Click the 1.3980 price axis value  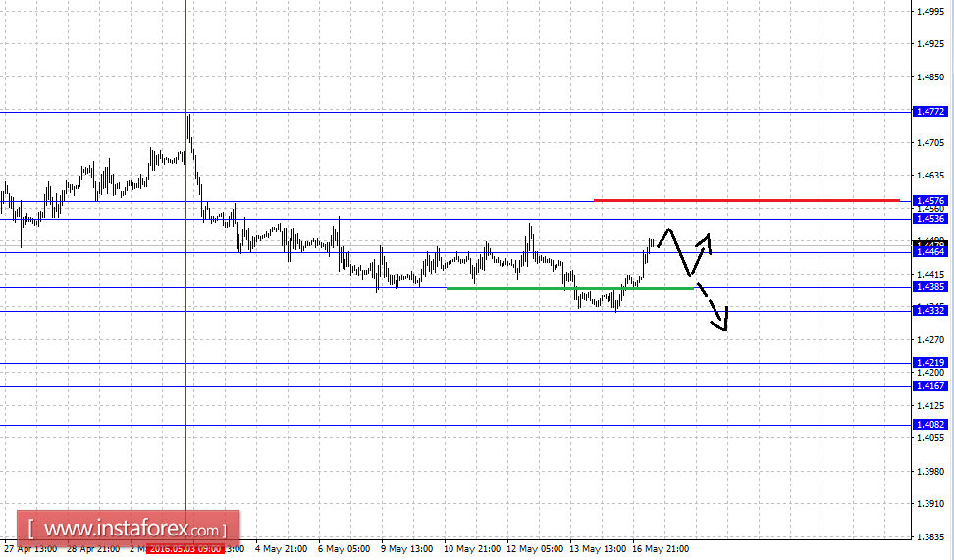(x=931, y=472)
